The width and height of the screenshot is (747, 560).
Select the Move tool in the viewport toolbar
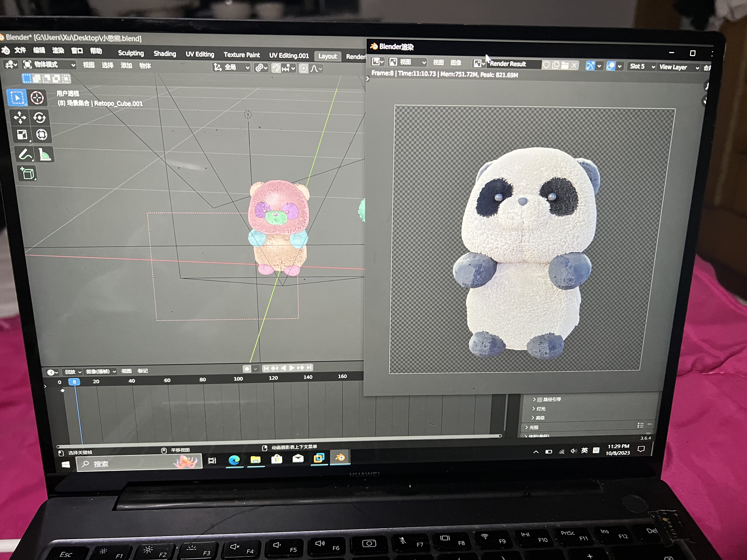(x=20, y=117)
